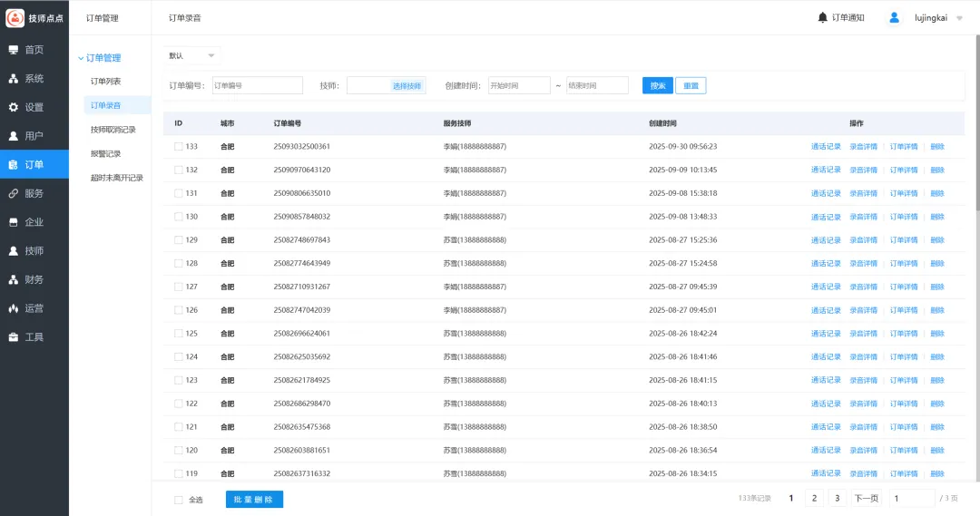The image size is (980, 516).
Task: Open the 默认 dropdown selector
Action: coord(191,55)
